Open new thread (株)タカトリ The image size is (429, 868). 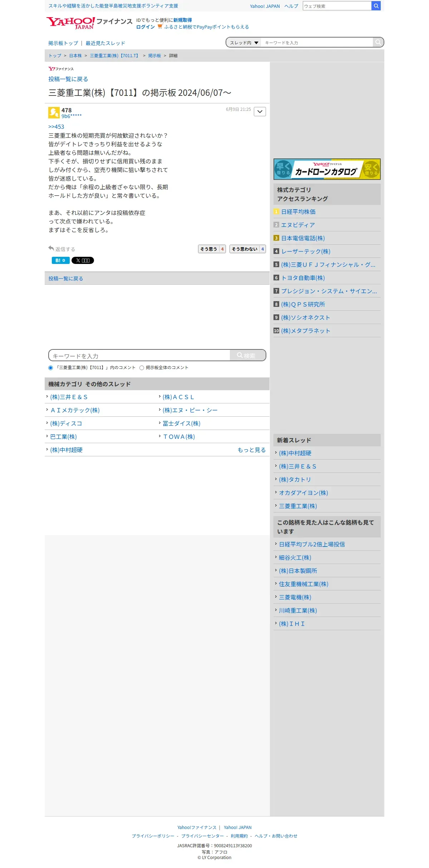[x=295, y=480]
